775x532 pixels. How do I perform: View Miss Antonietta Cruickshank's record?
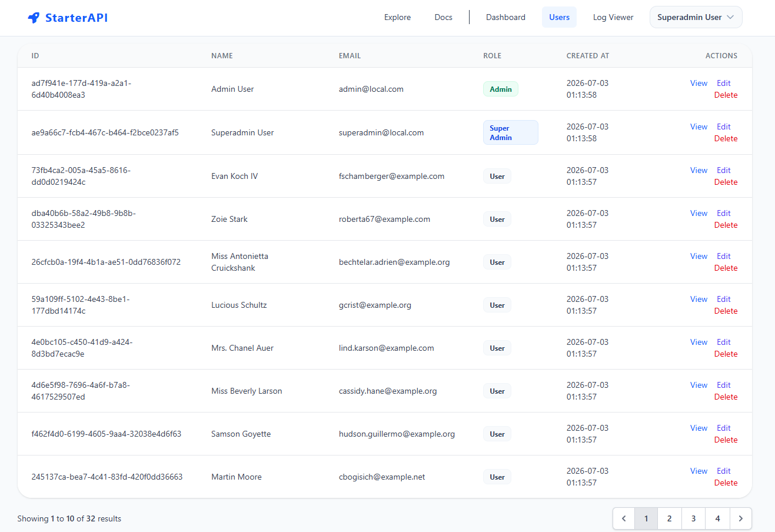(699, 256)
